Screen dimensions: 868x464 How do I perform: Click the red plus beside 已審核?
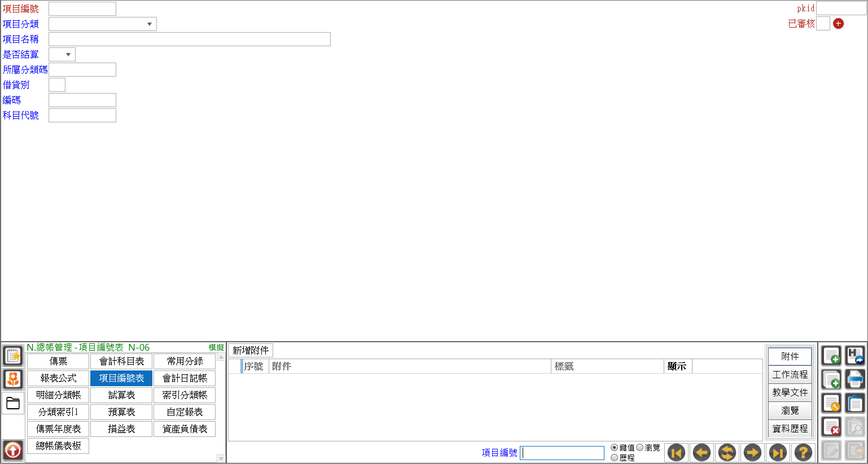click(x=838, y=23)
